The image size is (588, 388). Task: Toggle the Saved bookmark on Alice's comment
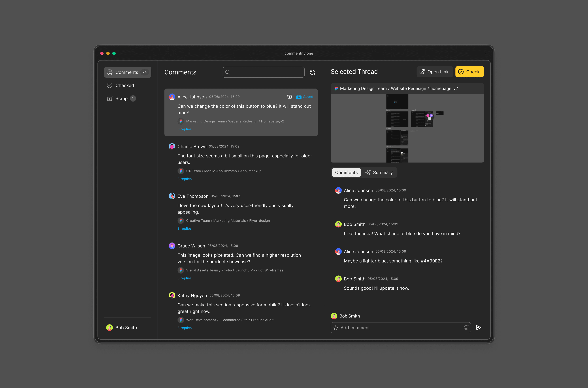pos(305,97)
